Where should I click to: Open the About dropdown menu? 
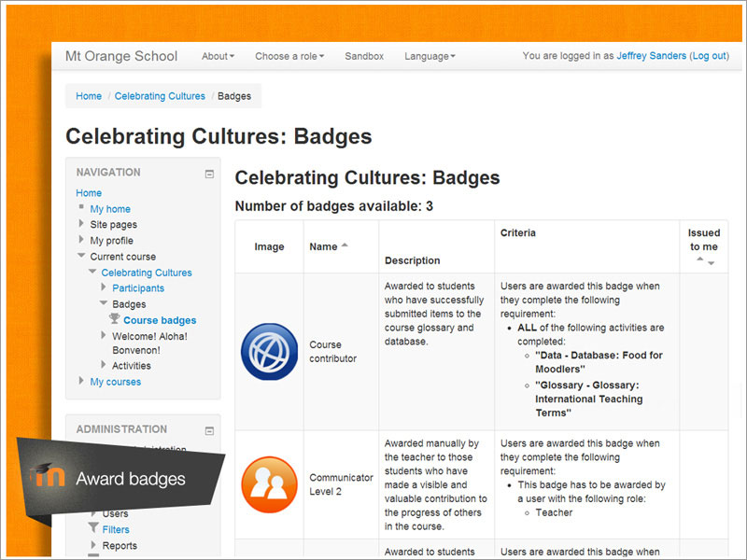(x=218, y=56)
